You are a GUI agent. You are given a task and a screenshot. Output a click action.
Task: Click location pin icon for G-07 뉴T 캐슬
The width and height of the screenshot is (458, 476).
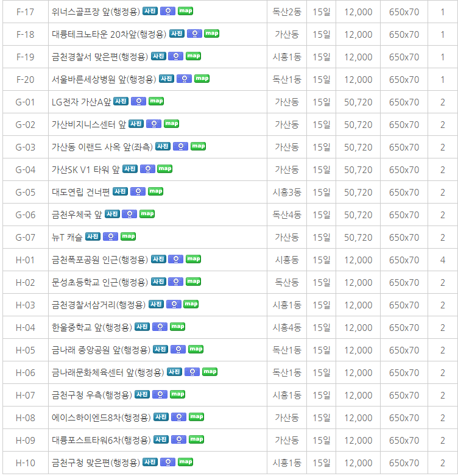(111, 237)
